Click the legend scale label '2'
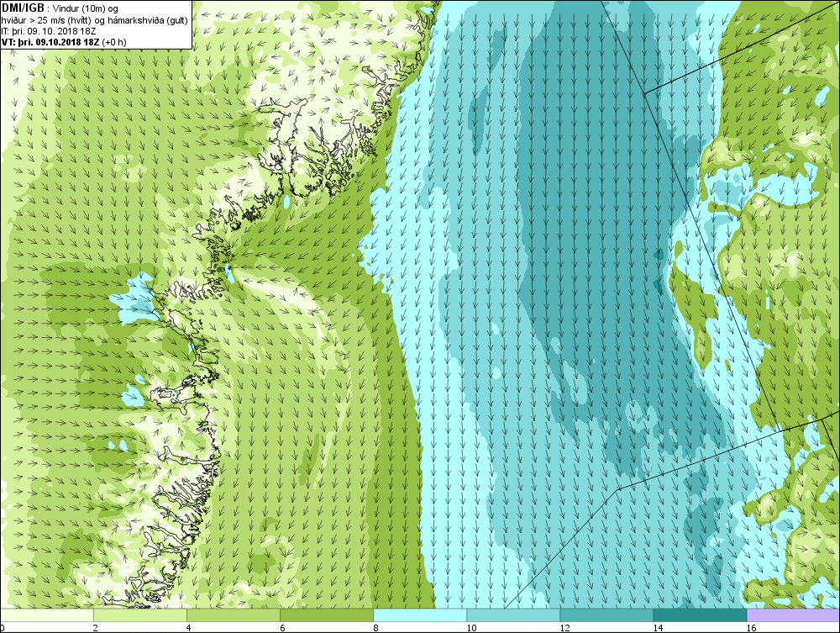 95,628
